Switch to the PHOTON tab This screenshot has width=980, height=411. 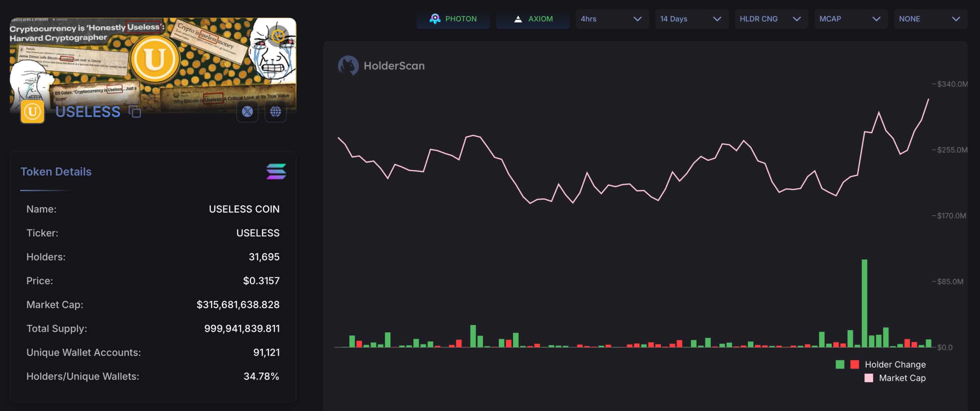pos(453,18)
